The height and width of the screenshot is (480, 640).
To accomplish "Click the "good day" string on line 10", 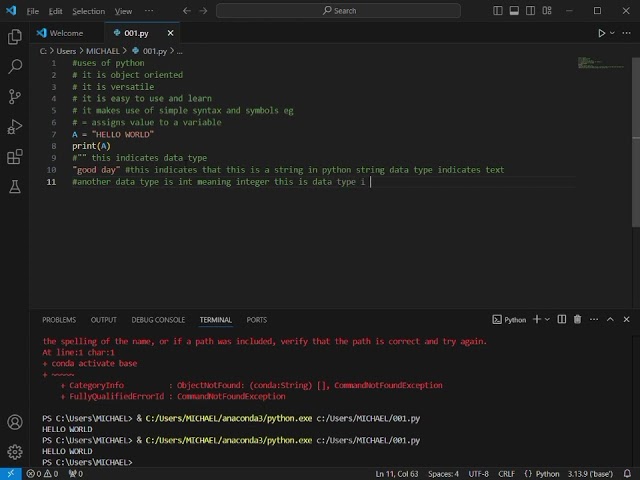I will [x=96, y=170].
